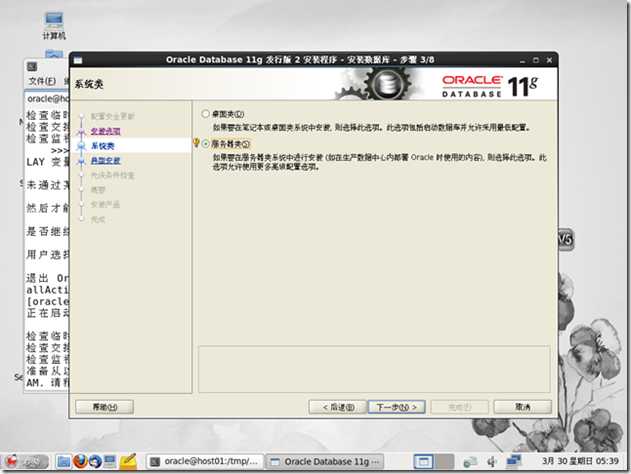
Task: Launch the file manager from the panel
Action: pyautogui.click(x=63, y=461)
